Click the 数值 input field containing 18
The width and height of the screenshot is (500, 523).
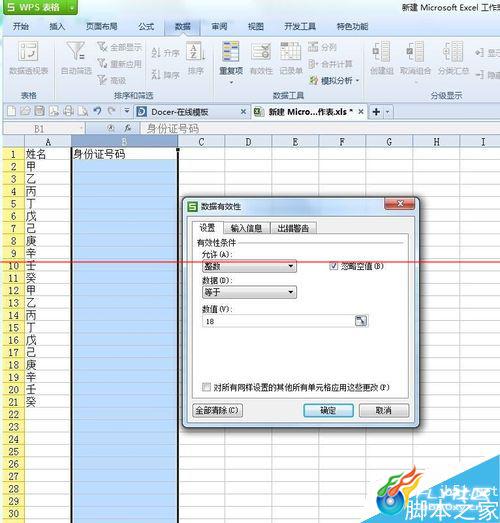(x=279, y=321)
